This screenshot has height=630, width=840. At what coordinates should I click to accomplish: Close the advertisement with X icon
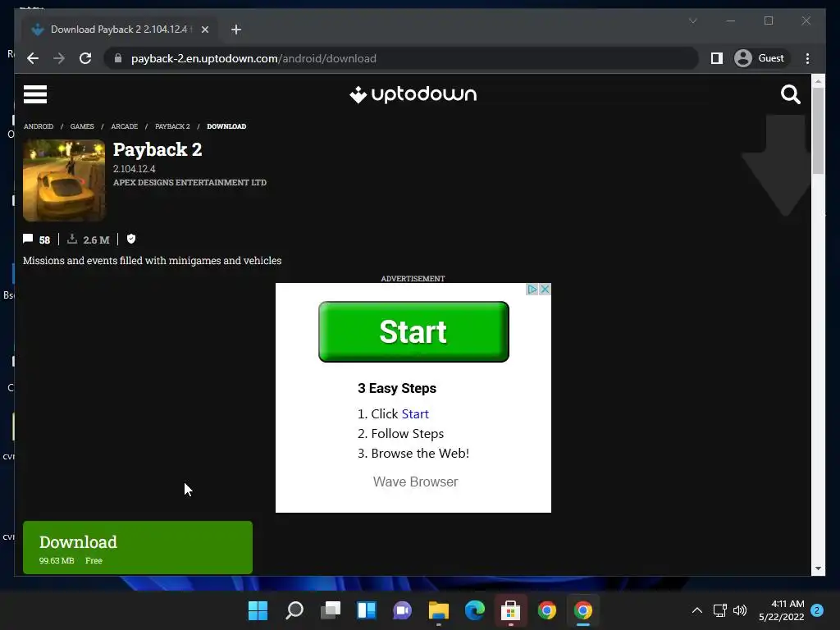point(545,290)
